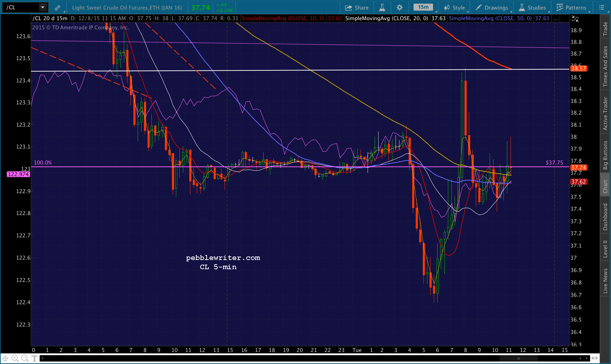The width and height of the screenshot is (611, 364).
Task: Click the green 37.74 last price in toolbar
Action: [x=200, y=7]
